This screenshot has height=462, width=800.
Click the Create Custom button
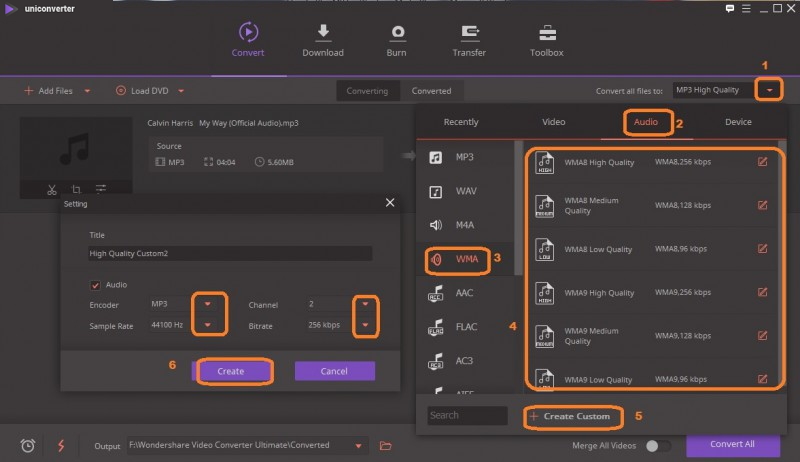click(570, 416)
